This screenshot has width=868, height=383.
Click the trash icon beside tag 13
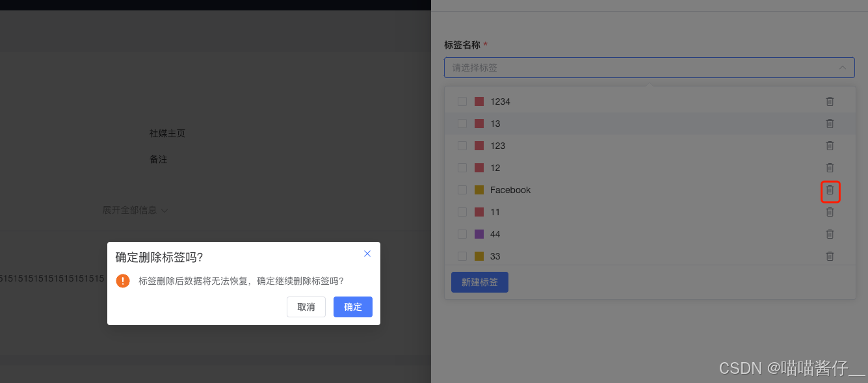coord(830,124)
